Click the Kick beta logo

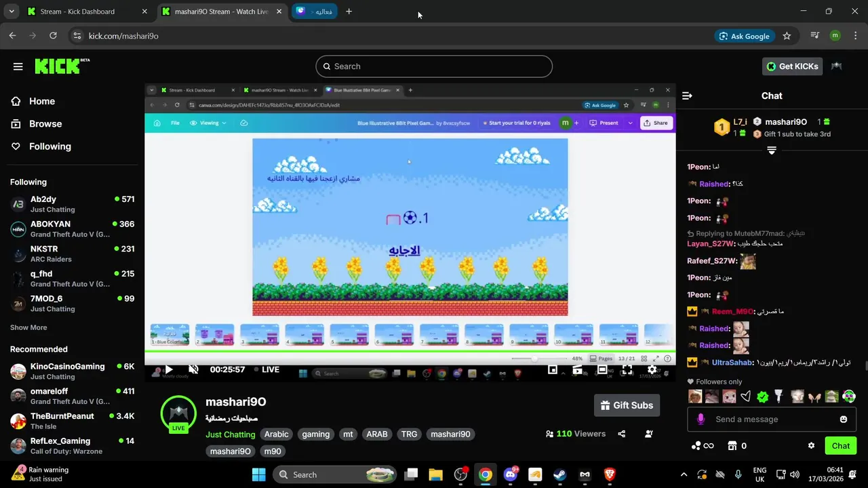coord(62,66)
